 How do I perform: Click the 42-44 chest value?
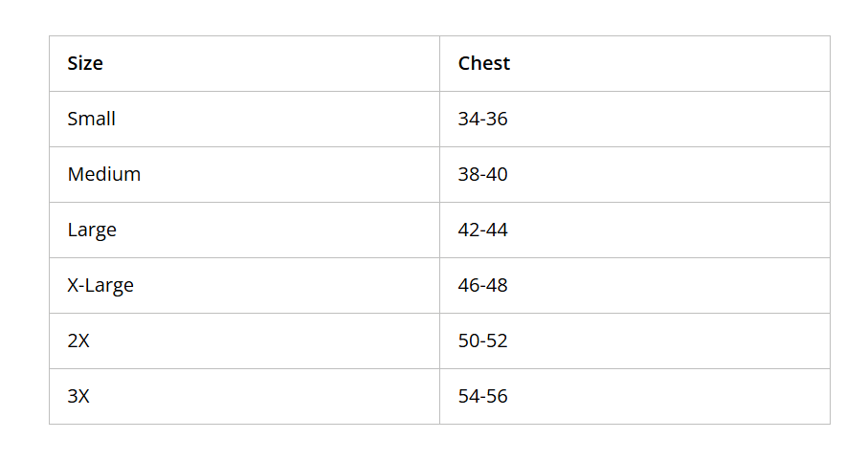click(482, 230)
